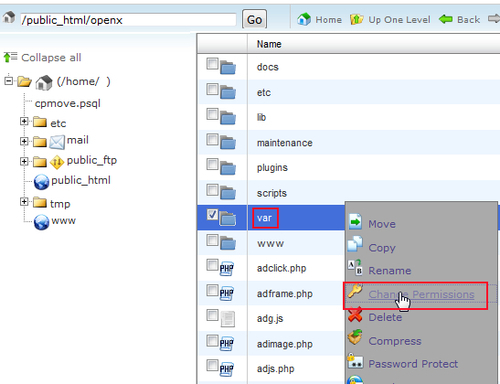Click the Name column header
This screenshot has width=500, height=384.
[x=269, y=44]
